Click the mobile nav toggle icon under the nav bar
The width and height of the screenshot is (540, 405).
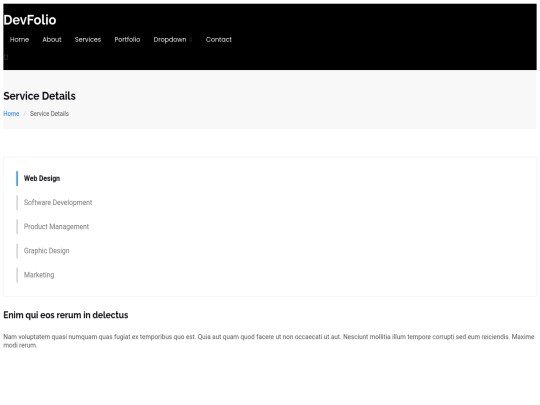tap(6, 57)
